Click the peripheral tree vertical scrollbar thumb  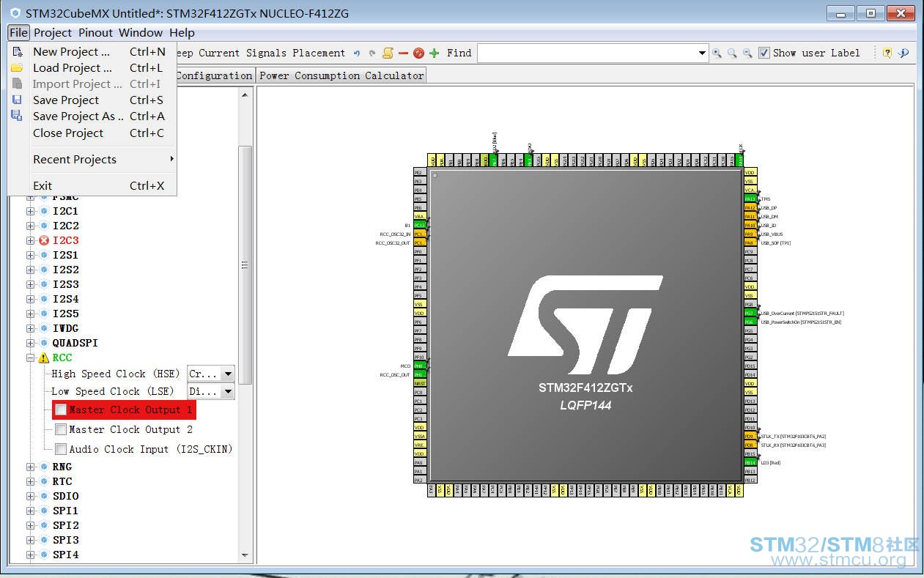(x=245, y=264)
